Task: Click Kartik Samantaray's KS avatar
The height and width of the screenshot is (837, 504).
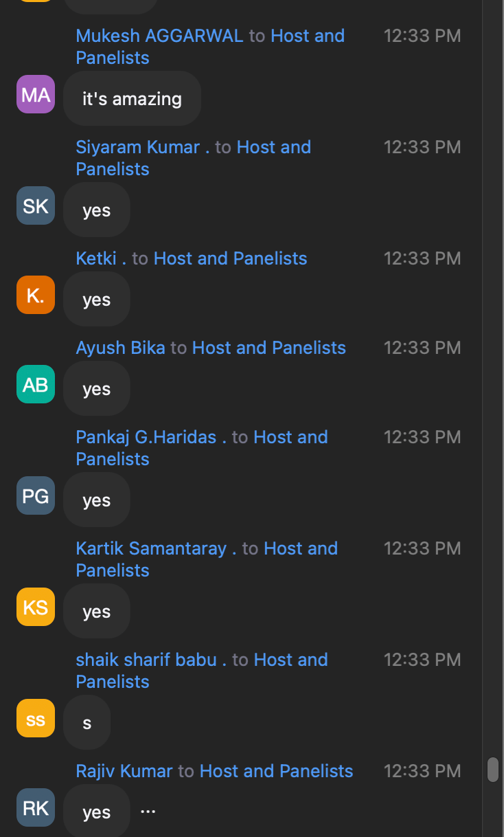Action: (35, 607)
